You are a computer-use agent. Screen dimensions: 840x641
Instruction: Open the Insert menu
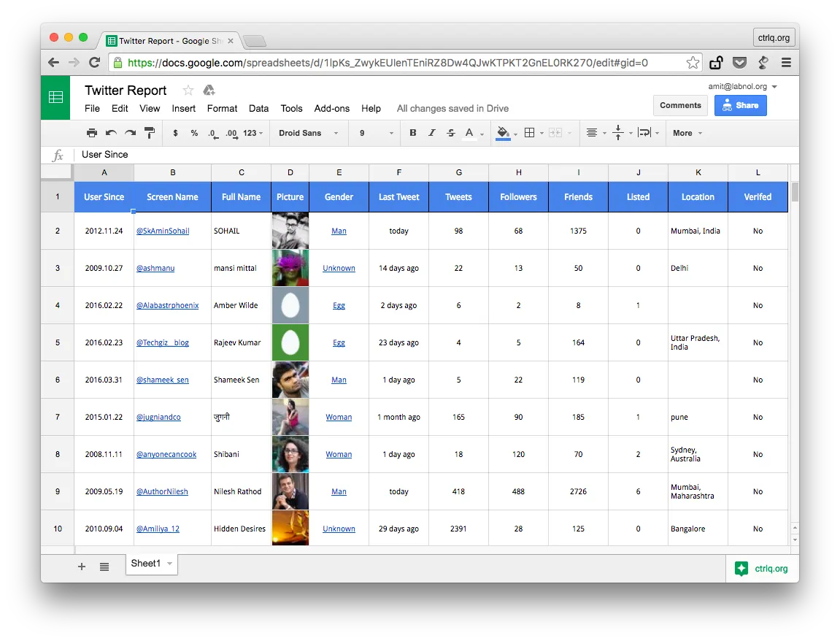(x=183, y=108)
